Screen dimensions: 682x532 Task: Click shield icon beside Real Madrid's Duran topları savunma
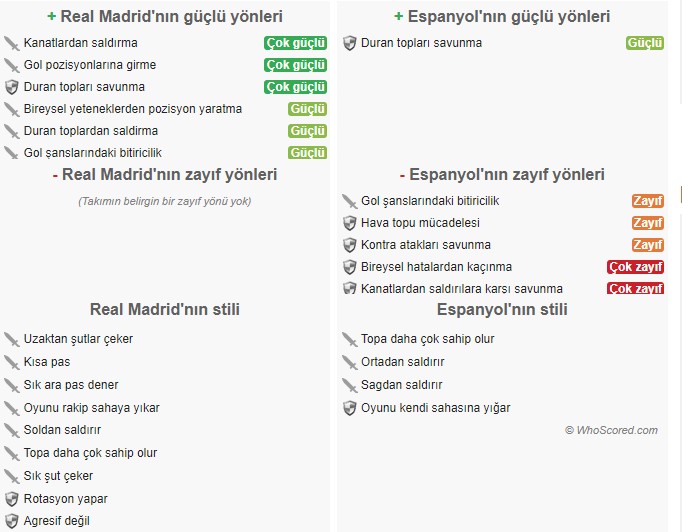tap(12, 87)
